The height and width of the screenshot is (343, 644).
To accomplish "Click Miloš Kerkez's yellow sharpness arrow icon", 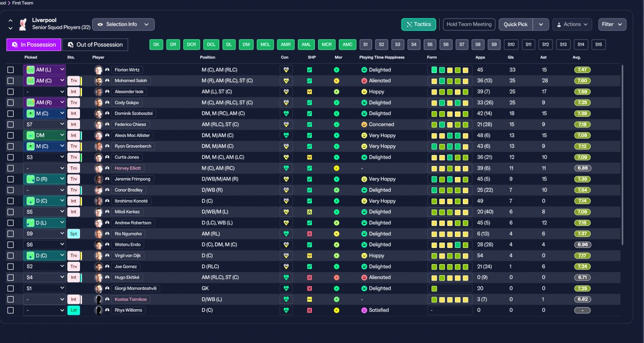I will pyautogui.click(x=309, y=212).
